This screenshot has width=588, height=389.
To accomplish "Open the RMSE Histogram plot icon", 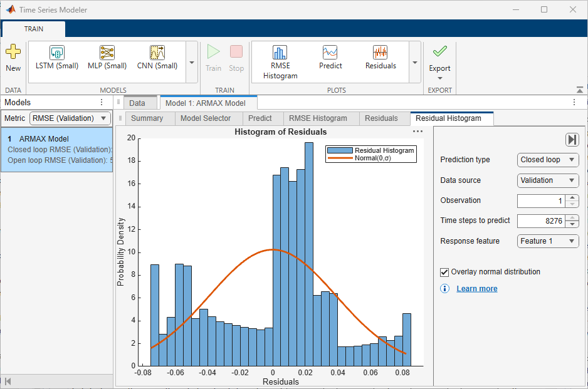I will tap(280, 53).
